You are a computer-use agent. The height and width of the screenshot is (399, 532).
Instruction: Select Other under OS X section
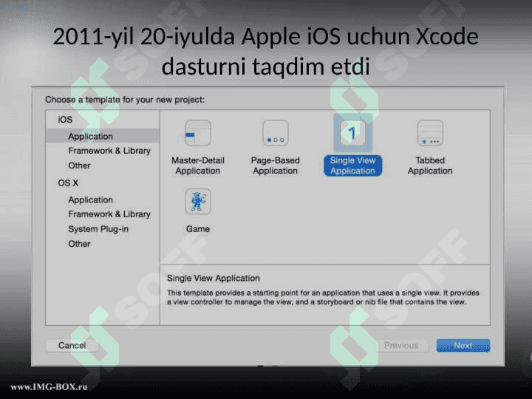(x=79, y=244)
